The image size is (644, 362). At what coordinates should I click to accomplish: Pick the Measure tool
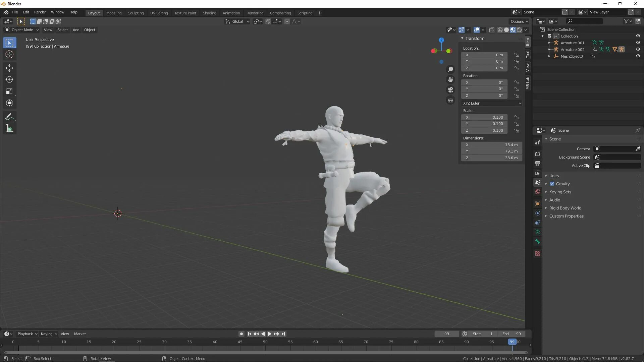(9, 129)
